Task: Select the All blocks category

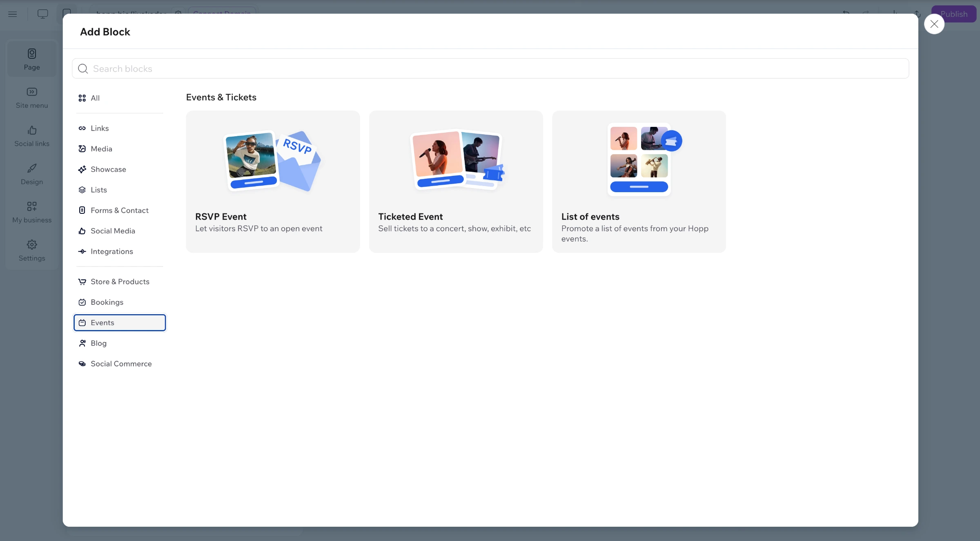Action: pyautogui.click(x=119, y=98)
